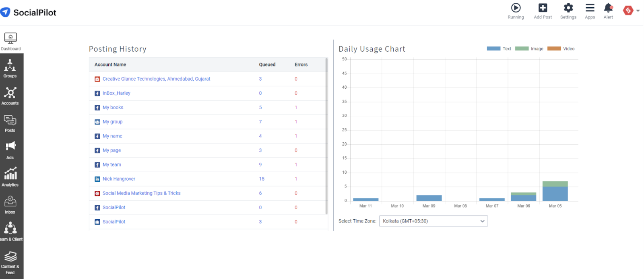
Task: Open Ads in the sidebar
Action: (x=10, y=150)
